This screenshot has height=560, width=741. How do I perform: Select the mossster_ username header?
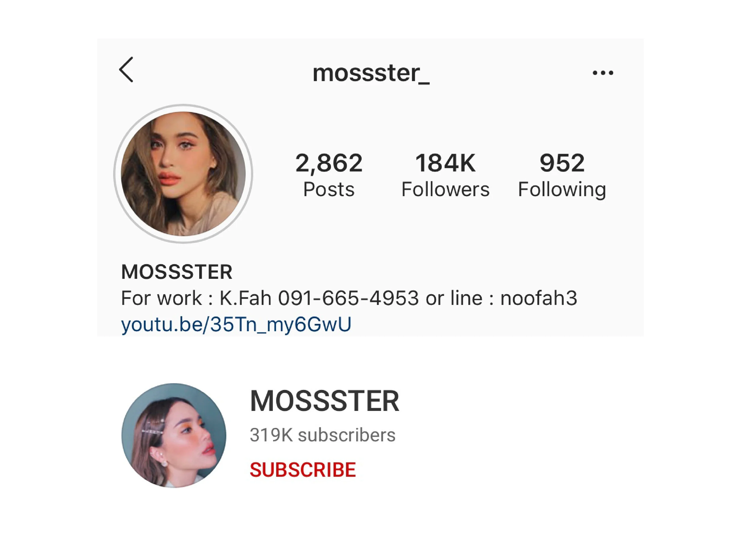[371, 73]
